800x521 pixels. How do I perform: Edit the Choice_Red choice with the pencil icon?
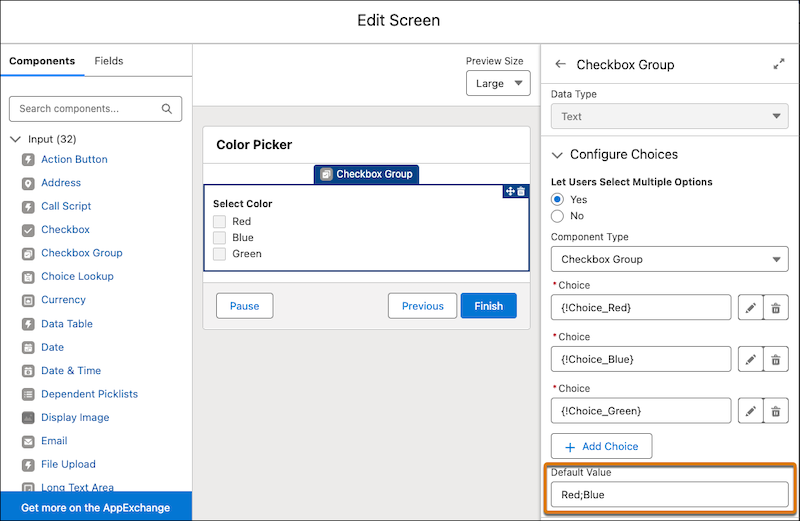coord(751,308)
